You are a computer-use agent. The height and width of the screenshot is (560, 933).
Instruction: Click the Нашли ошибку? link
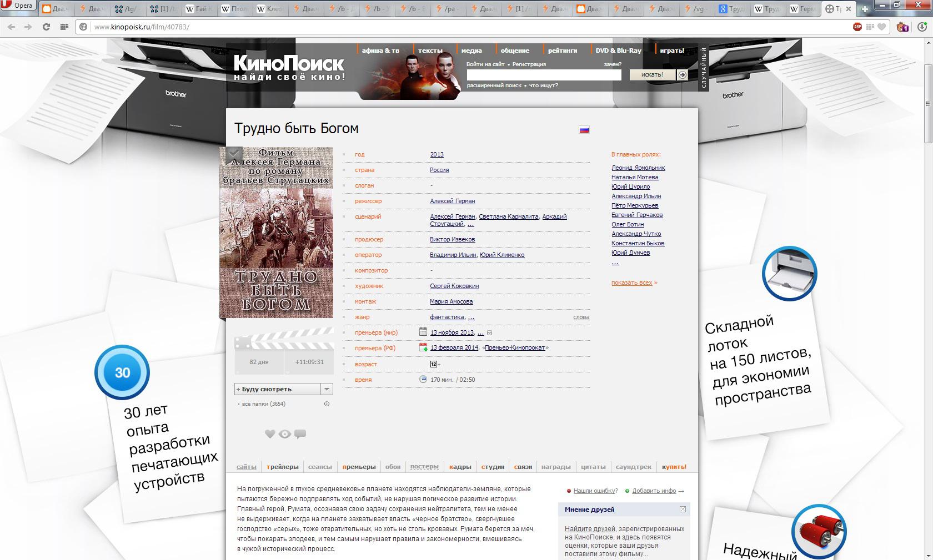coord(595,491)
